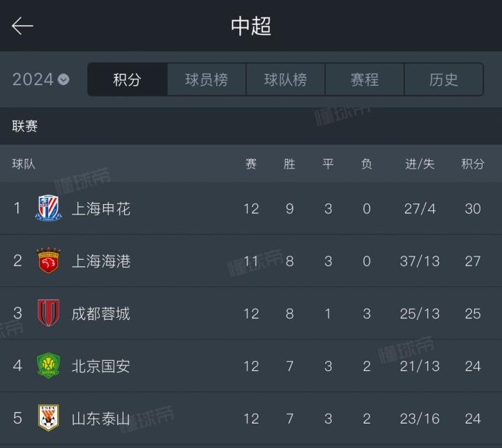
Task: Open the 北京国安 team name link
Action: [101, 366]
